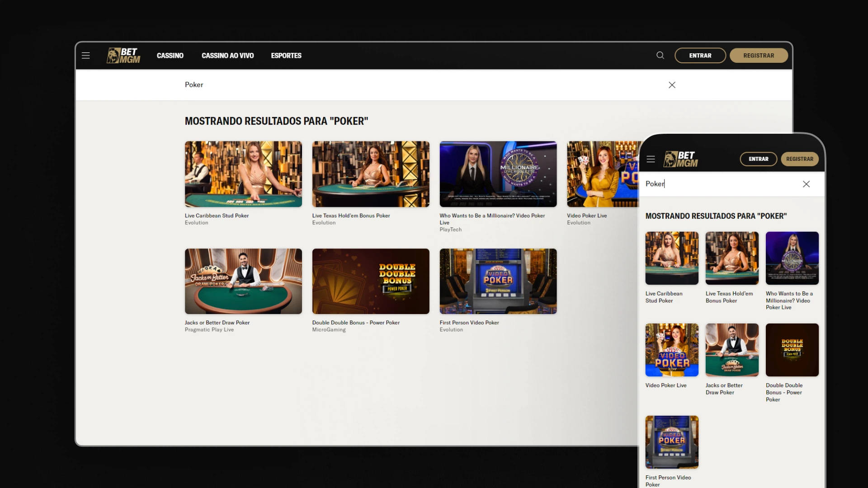Click desktop 'First Person Video Poker' title
This screenshot has height=488, width=868.
click(469, 323)
